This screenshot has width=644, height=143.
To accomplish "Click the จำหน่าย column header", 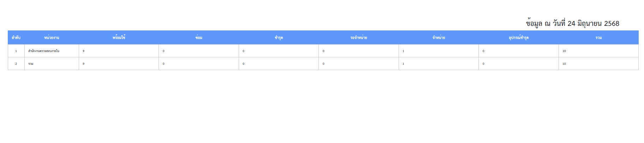I will coord(439,38).
